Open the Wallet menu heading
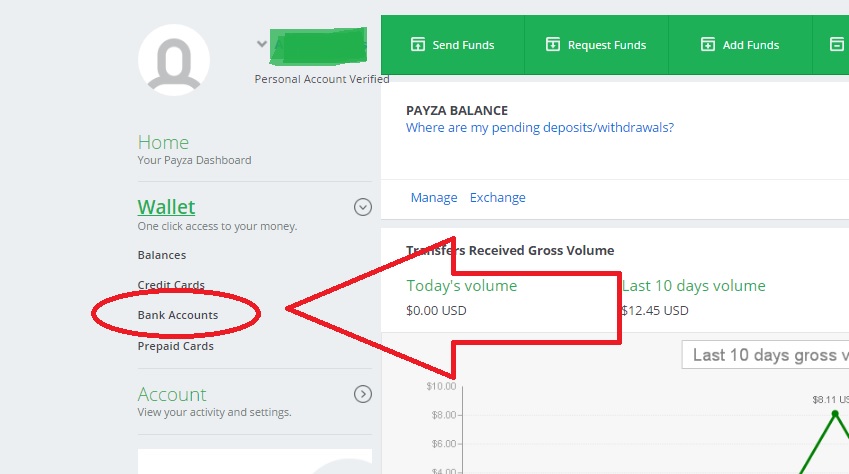The height and width of the screenshot is (474, 849). coord(166,207)
